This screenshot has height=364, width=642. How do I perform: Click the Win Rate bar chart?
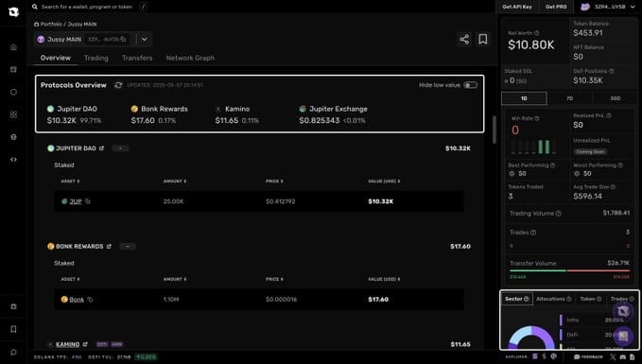click(534, 147)
